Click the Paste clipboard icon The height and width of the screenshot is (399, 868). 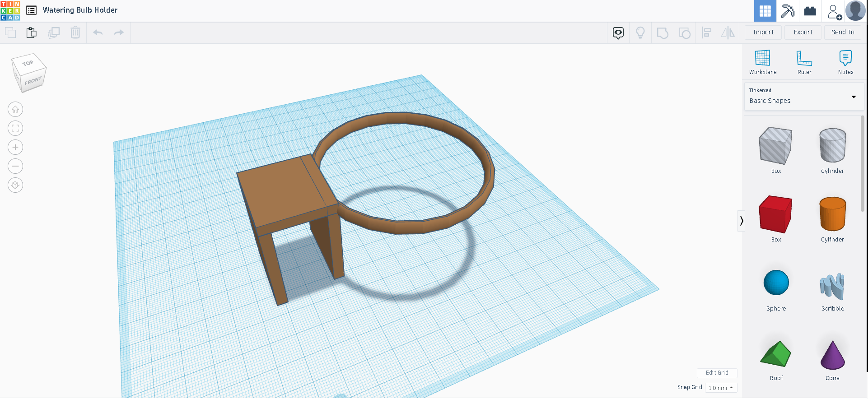pyautogui.click(x=32, y=32)
